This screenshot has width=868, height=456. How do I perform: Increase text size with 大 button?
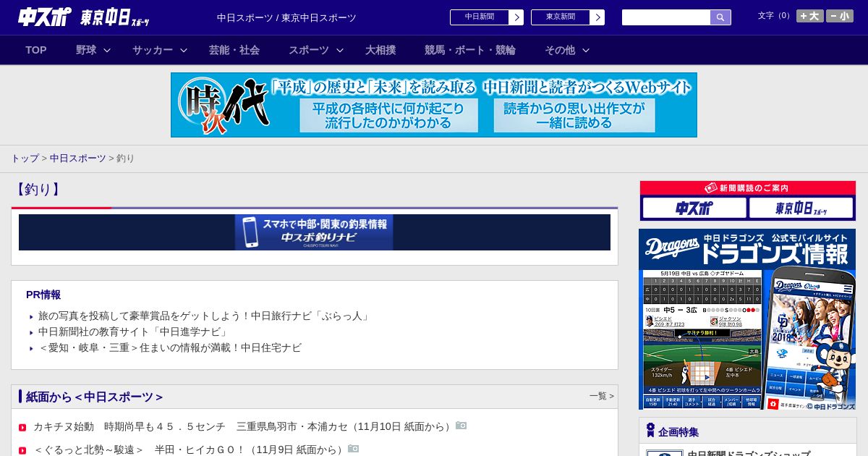(x=809, y=16)
